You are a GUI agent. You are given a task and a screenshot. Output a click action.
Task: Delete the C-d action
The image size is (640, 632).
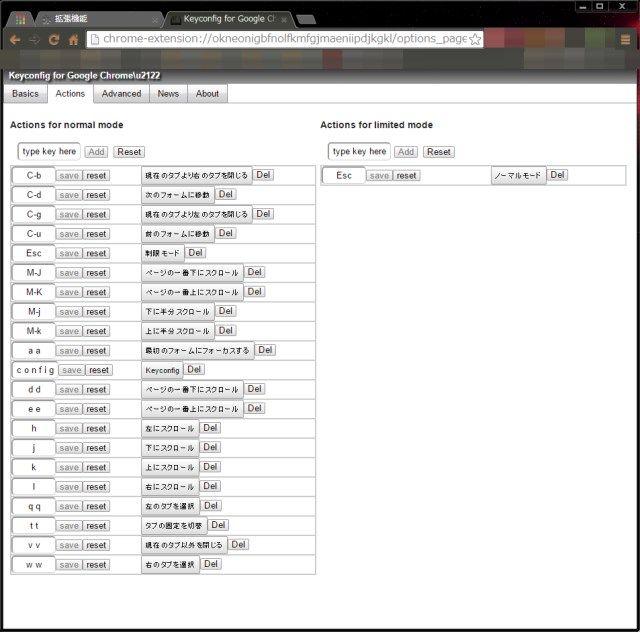point(226,194)
